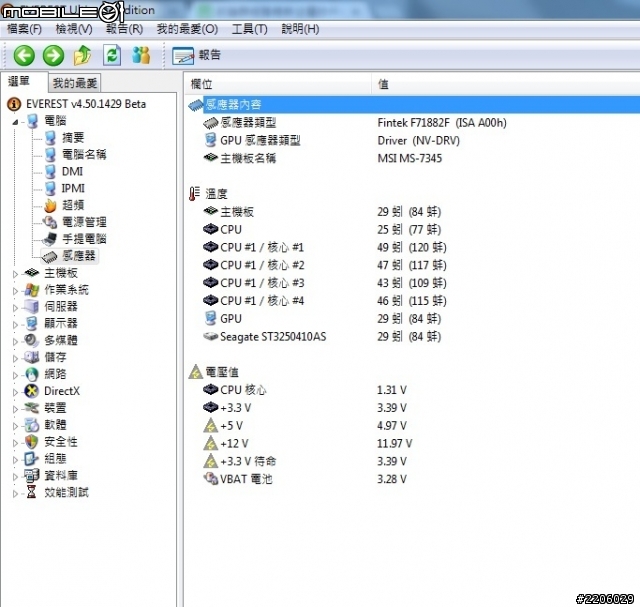Refresh the sensor readings
This screenshot has width=640, height=607.
[x=112, y=56]
